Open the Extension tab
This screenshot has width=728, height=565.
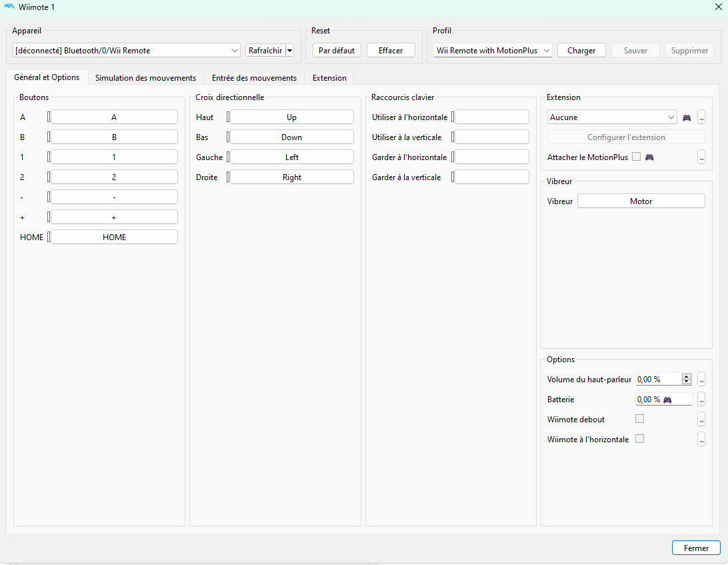tap(329, 77)
